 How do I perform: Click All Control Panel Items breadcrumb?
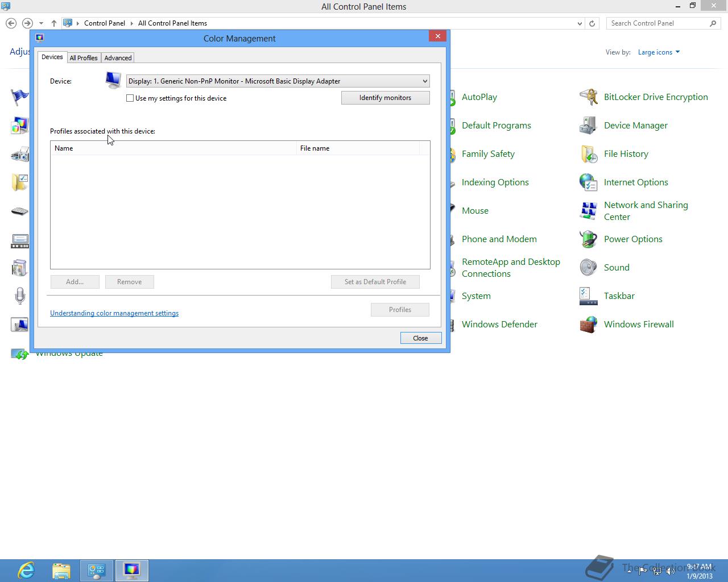172,23
